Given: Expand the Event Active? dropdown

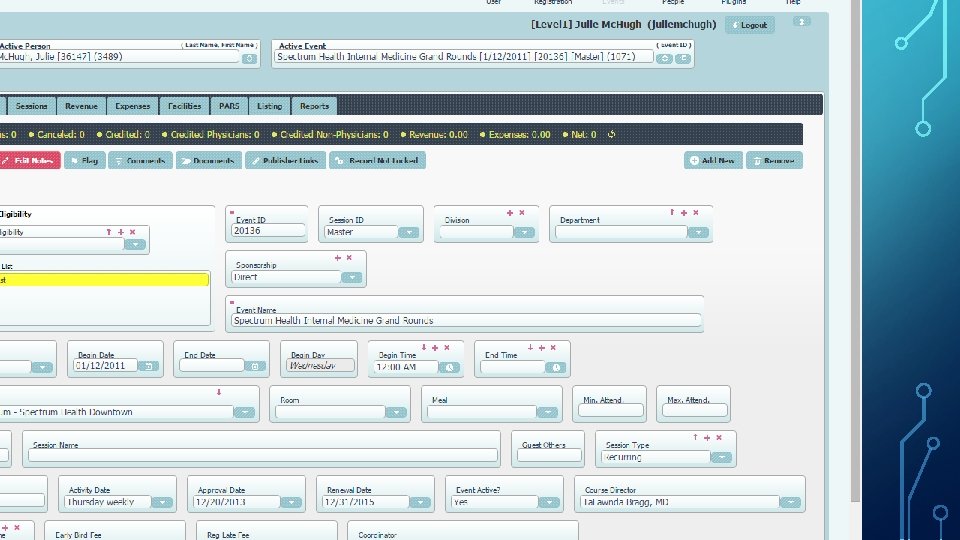Looking at the screenshot, I should pos(549,502).
